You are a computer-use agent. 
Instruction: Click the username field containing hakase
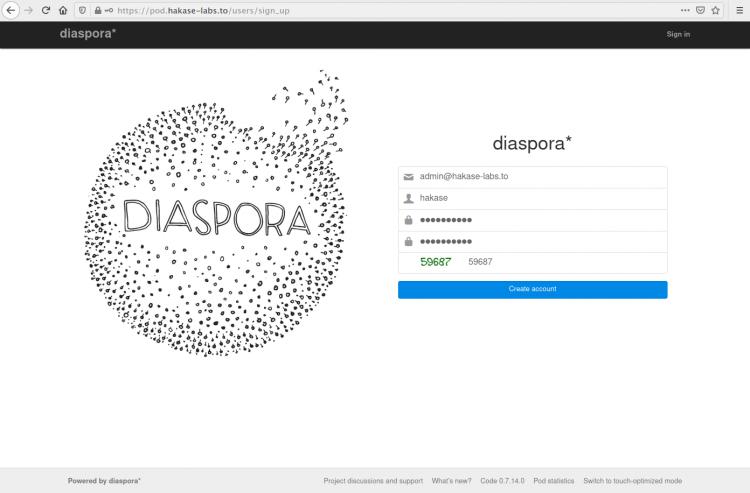pos(540,198)
